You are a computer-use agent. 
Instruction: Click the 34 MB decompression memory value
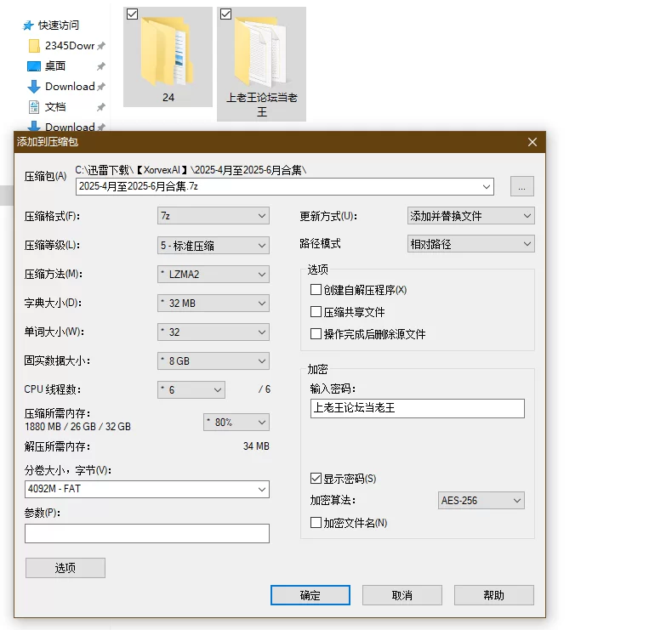256,446
